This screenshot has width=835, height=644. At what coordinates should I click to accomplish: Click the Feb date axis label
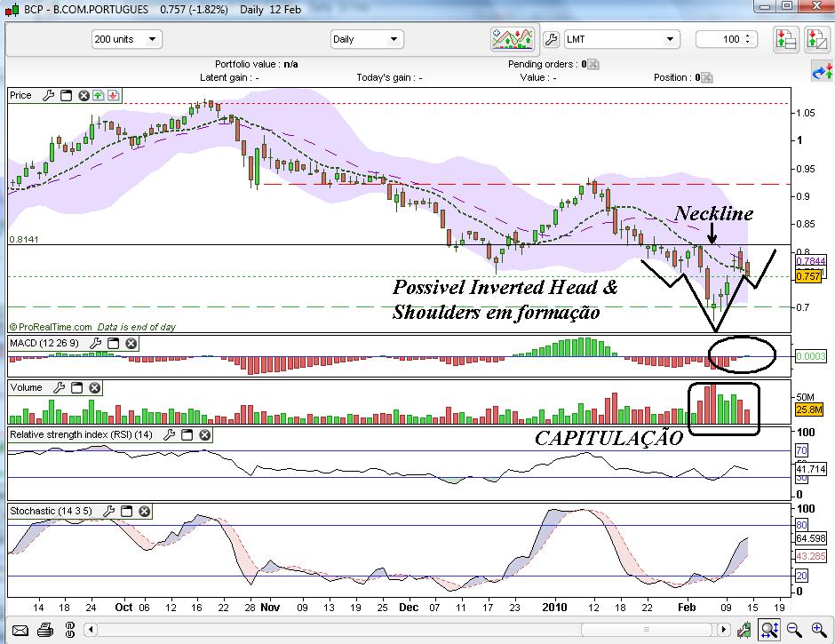pos(687,608)
